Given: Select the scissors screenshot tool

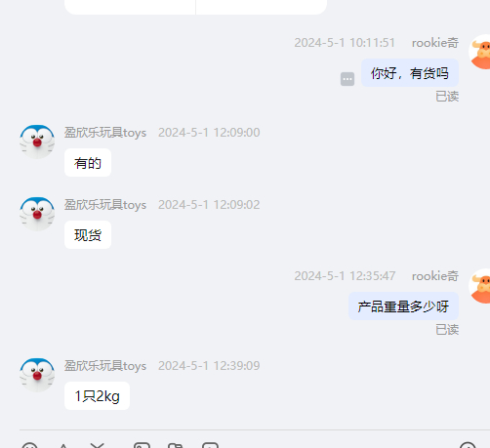Looking at the screenshot, I should pos(97,445).
